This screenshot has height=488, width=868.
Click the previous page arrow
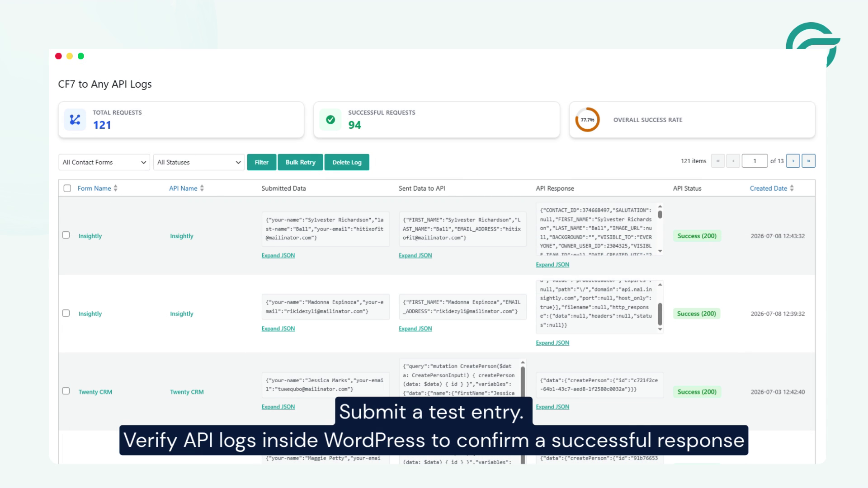coord(733,161)
